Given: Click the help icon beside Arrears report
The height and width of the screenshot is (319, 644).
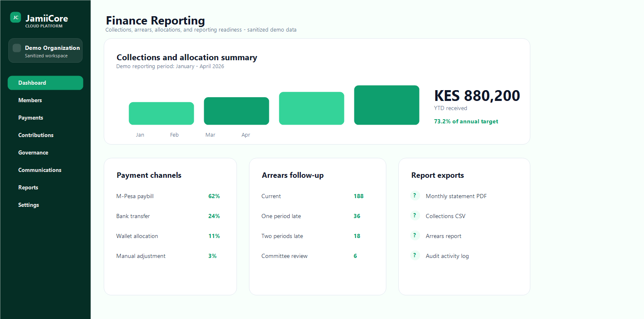Looking at the screenshot, I should 415,235.
